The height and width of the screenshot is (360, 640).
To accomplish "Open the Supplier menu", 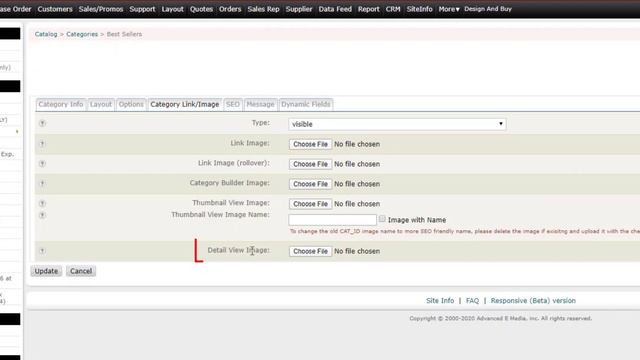I will point(299,9).
